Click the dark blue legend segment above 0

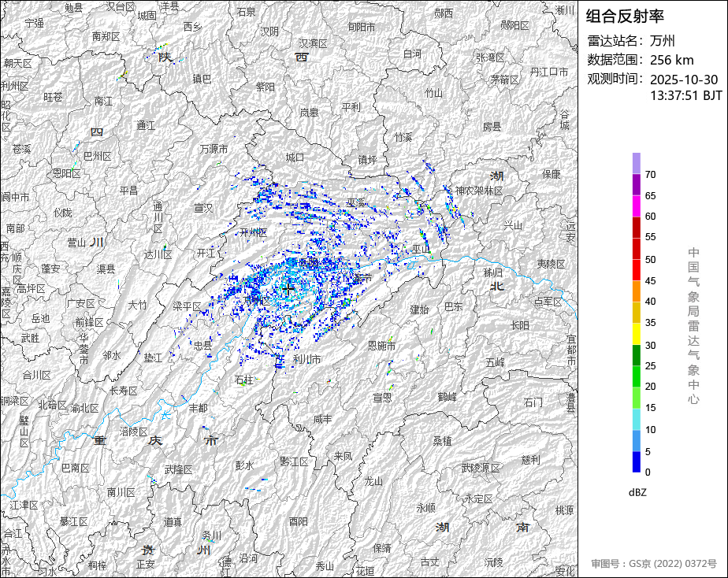pos(636,462)
